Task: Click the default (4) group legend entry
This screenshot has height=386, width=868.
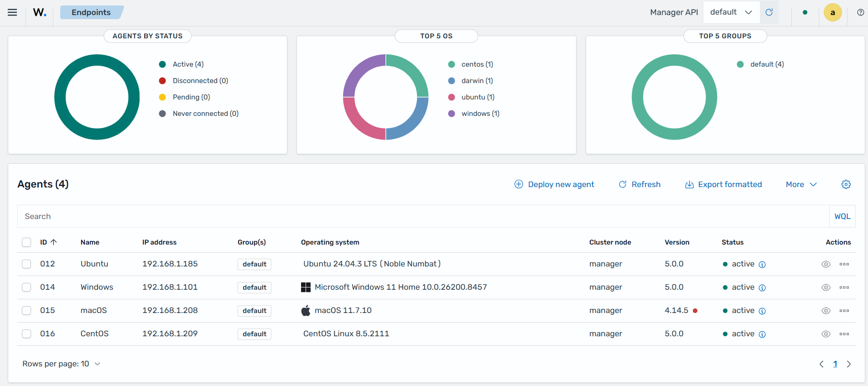Action: click(x=761, y=64)
